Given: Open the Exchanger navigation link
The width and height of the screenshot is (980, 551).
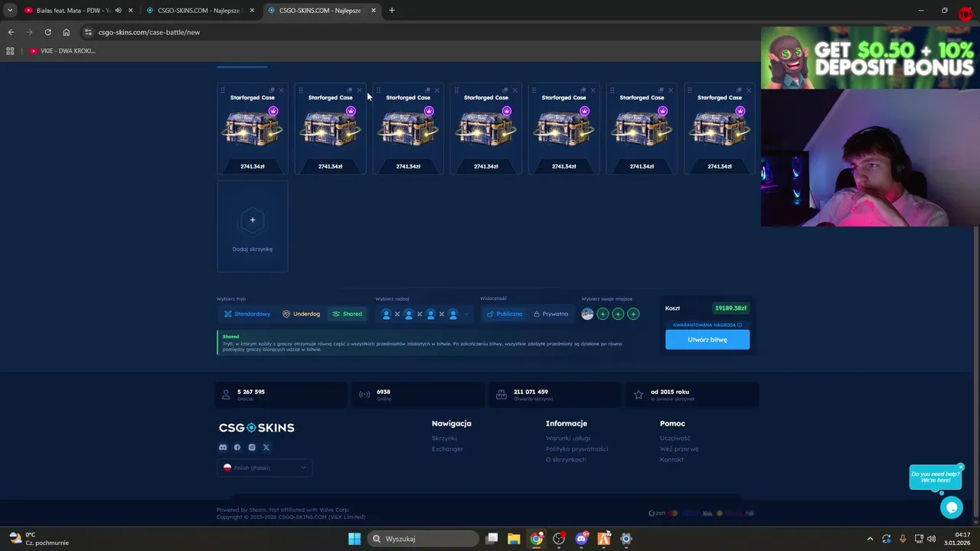Looking at the screenshot, I should [x=447, y=449].
